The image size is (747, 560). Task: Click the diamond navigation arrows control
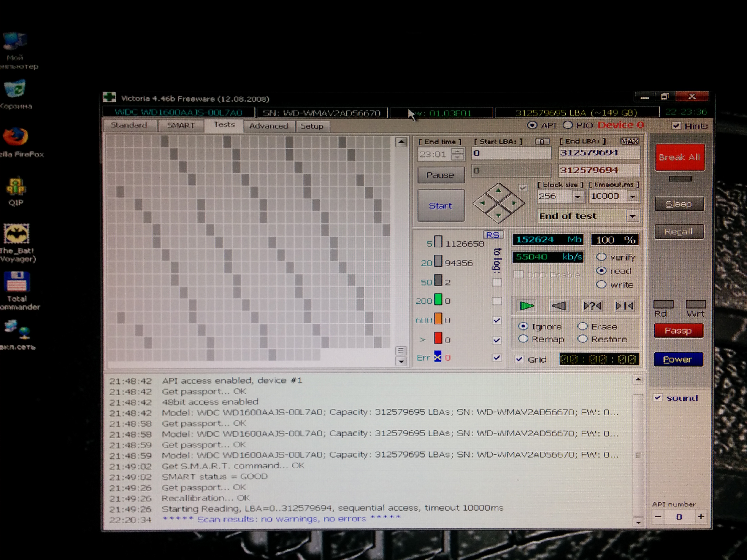498,203
